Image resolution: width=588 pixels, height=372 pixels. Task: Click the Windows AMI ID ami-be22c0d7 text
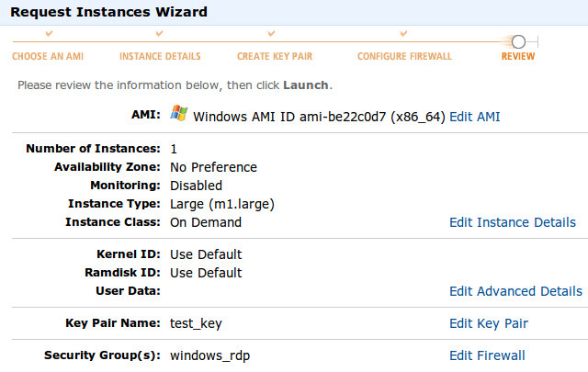(319, 117)
